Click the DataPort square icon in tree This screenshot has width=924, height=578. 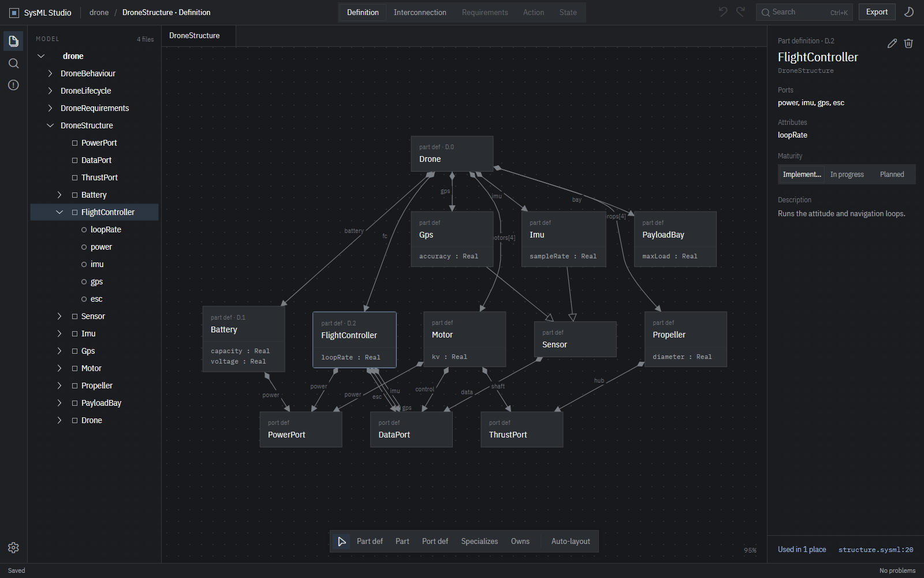click(x=74, y=160)
